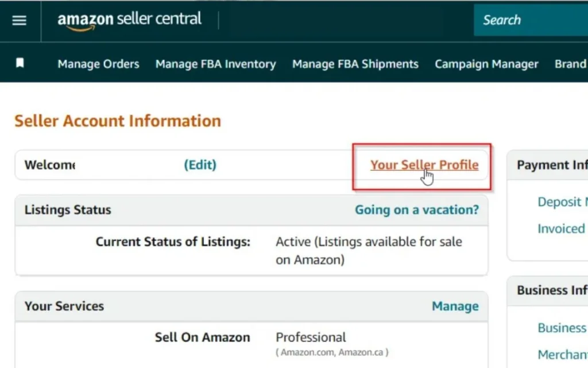The height and width of the screenshot is (368, 588).
Task: Open Manage FBA Inventory
Action: 215,64
